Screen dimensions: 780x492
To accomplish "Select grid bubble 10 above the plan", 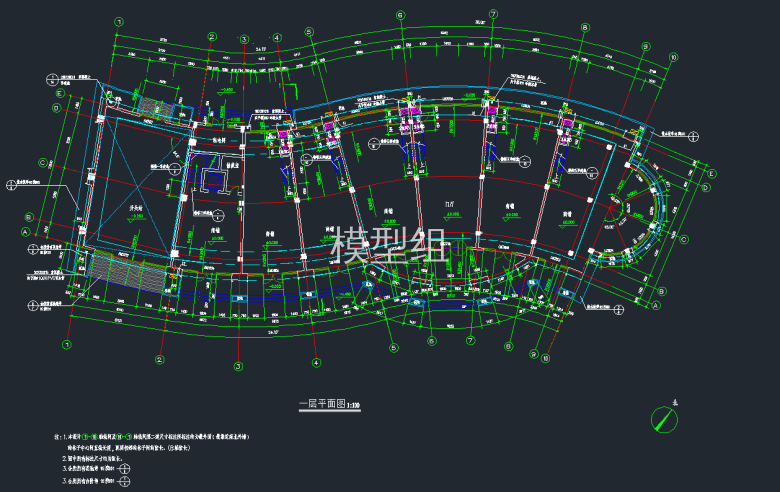I will tap(674, 57).
